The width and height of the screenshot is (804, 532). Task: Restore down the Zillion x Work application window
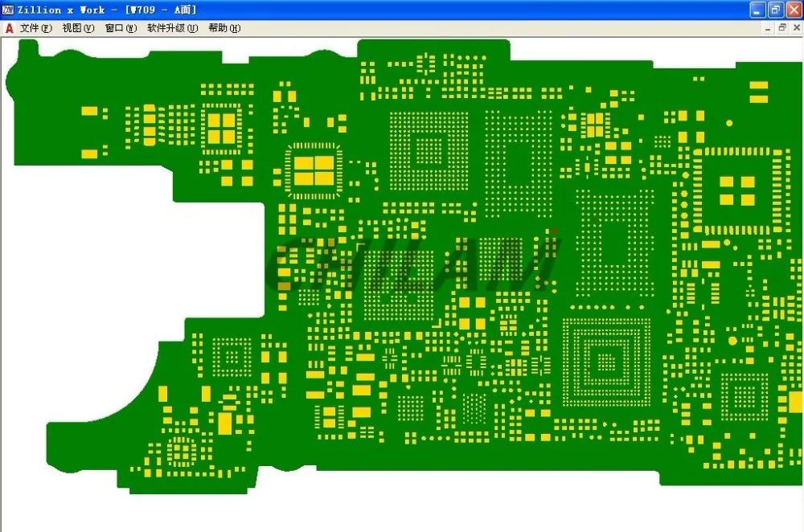click(x=775, y=10)
